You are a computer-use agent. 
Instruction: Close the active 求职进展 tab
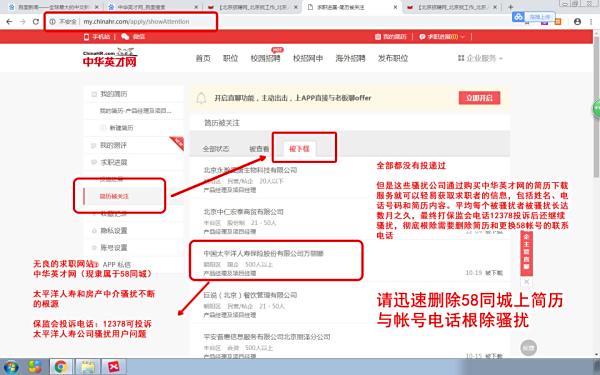pos(396,7)
